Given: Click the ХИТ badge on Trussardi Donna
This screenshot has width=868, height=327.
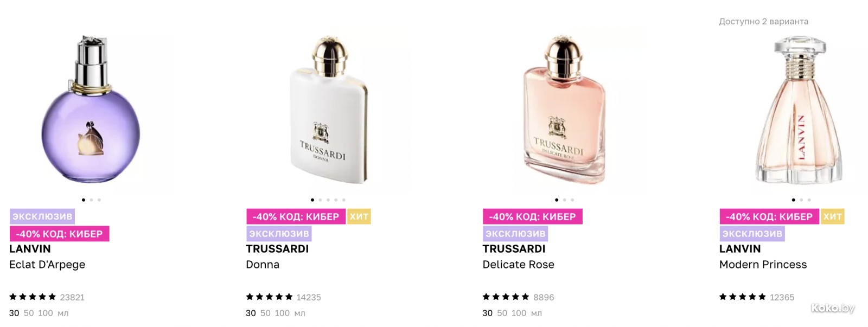Looking at the screenshot, I should 359,216.
